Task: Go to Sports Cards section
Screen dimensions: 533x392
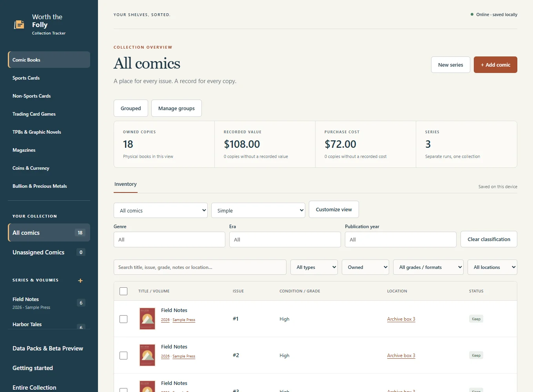Action: [x=49, y=78]
